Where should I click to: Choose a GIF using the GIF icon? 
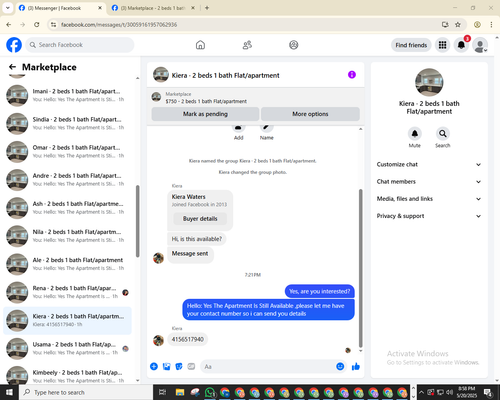click(191, 367)
